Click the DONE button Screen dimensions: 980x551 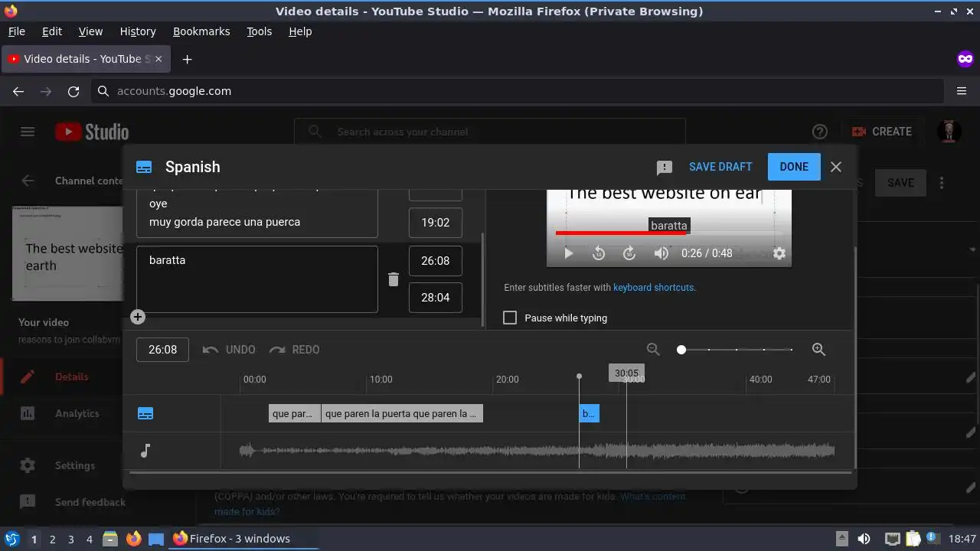(x=794, y=167)
